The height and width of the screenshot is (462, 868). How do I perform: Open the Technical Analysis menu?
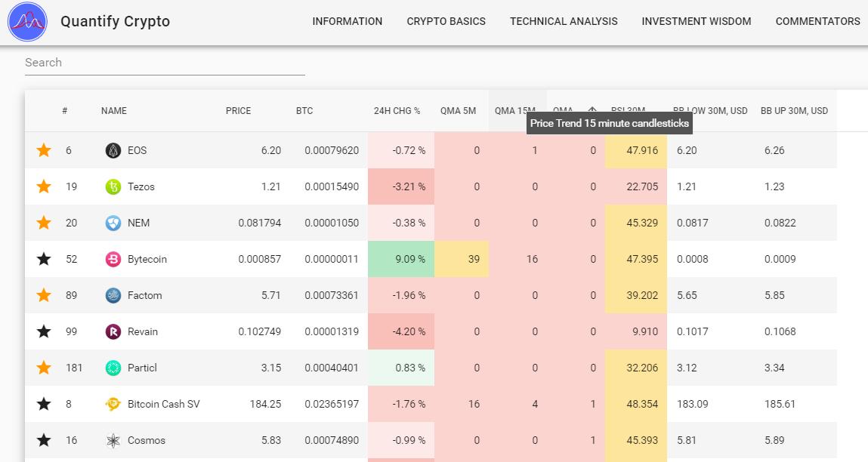click(x=564, y=22)
